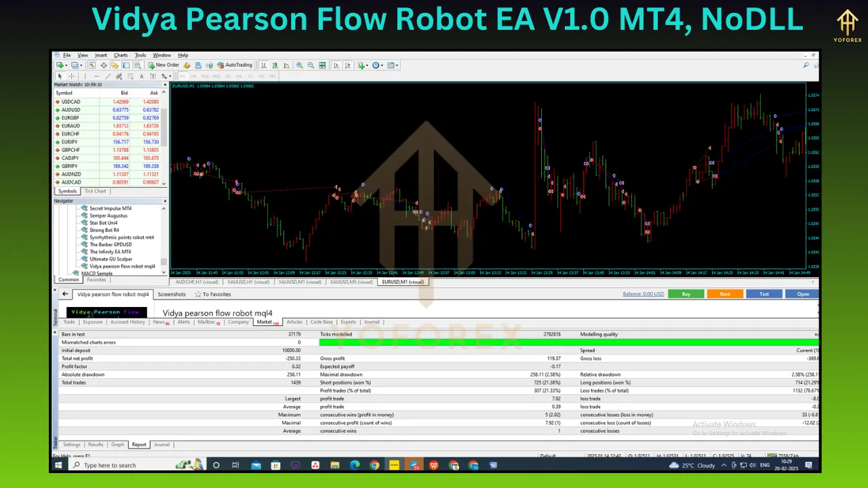Open the Insert menu
Viewport: 868px width, 488px height.
(x=100, y=55)
